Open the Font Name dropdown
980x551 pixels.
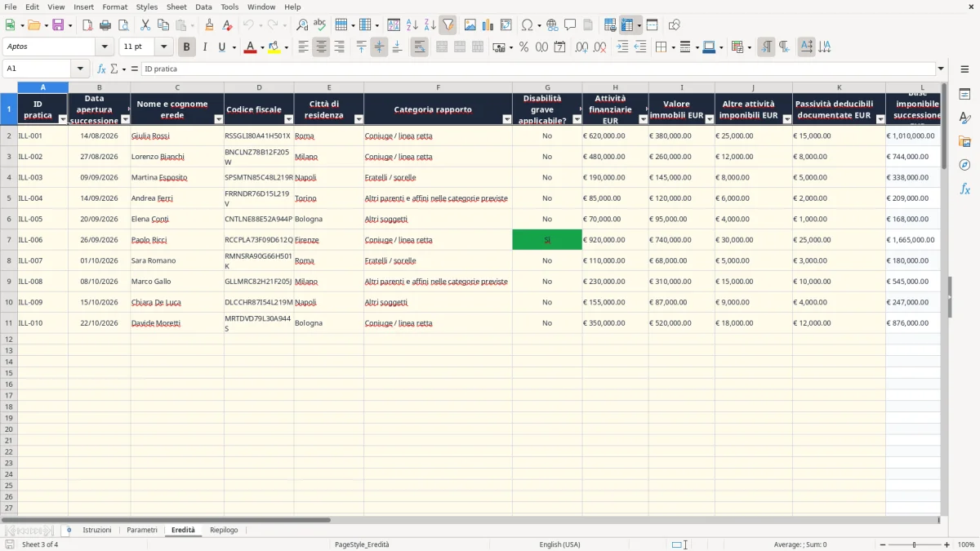point(105,47)
